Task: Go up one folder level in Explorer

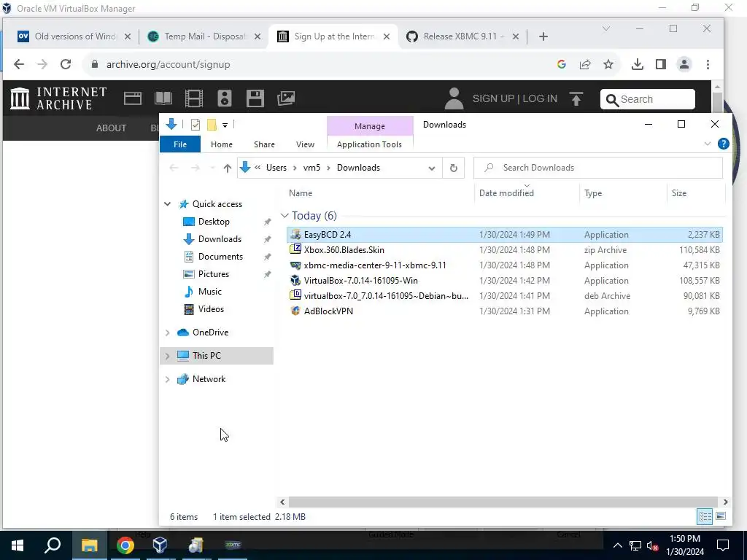Action: click(x=228, y=168)
